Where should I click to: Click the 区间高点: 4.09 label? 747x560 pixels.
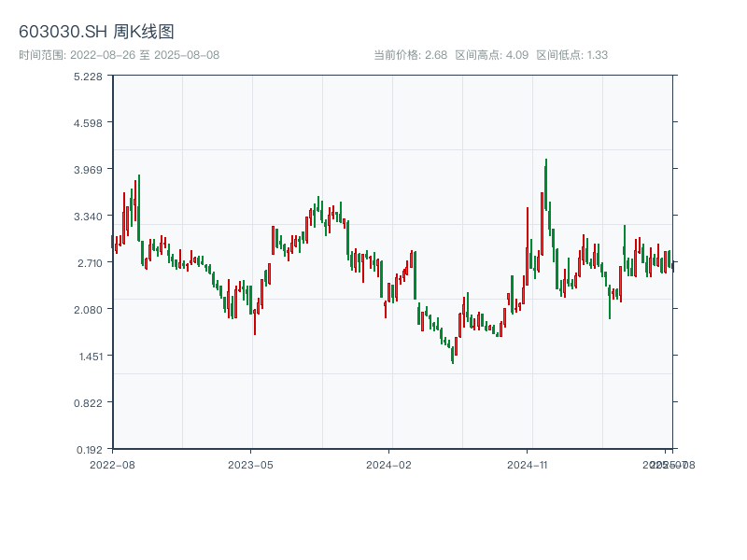[492, 55]
